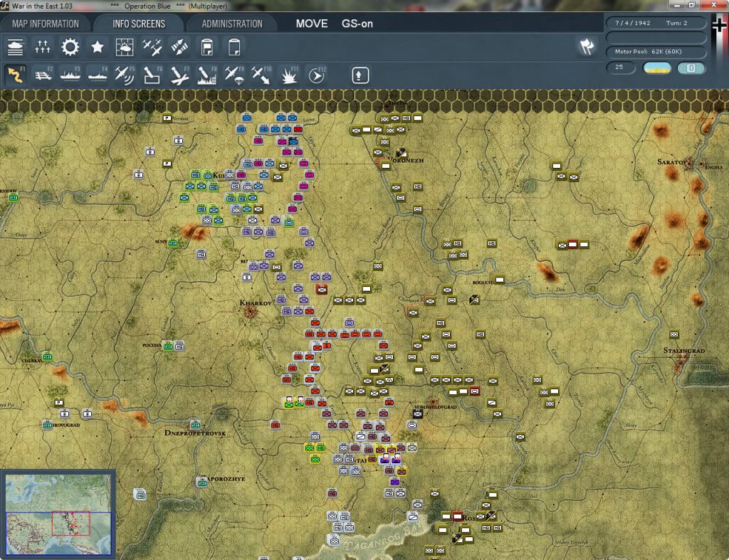Select the Kharkov city hex
This screenshot has height=560, width=729.
pos(251,312)
